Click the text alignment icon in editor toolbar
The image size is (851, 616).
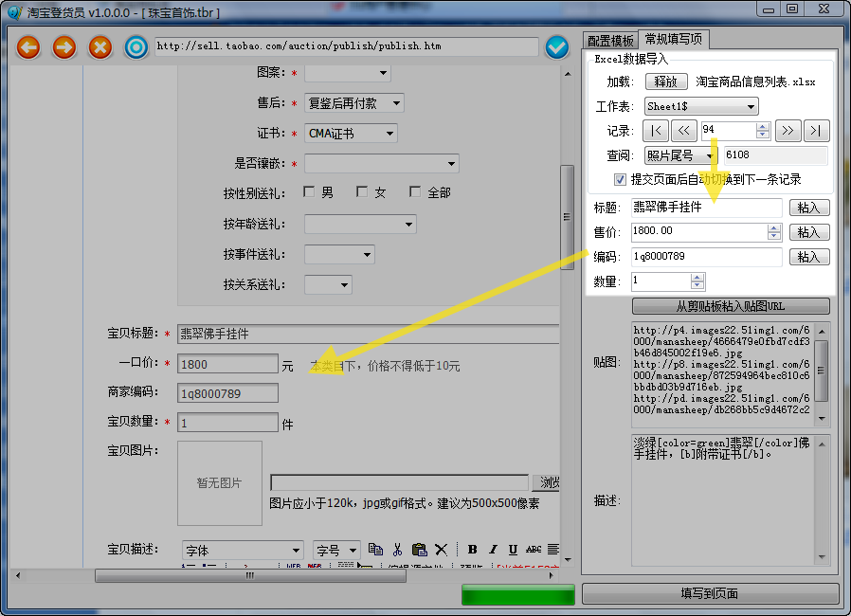point(553,550)
